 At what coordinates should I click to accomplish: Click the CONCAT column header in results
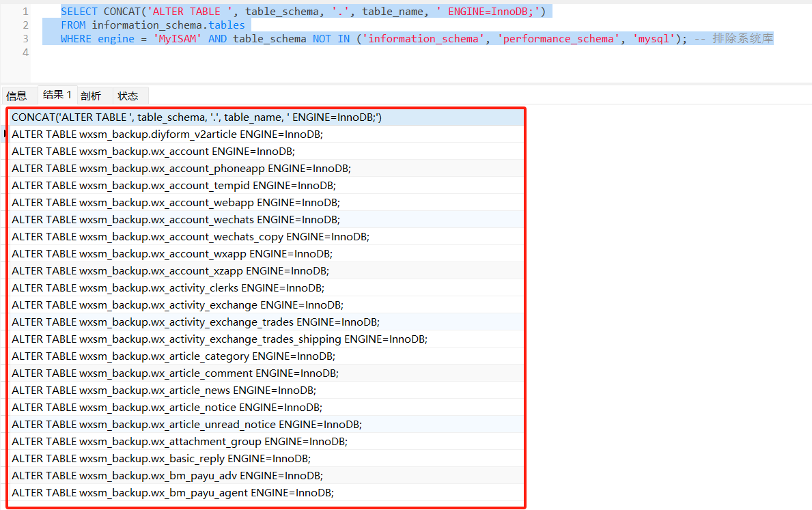(267, 117)
